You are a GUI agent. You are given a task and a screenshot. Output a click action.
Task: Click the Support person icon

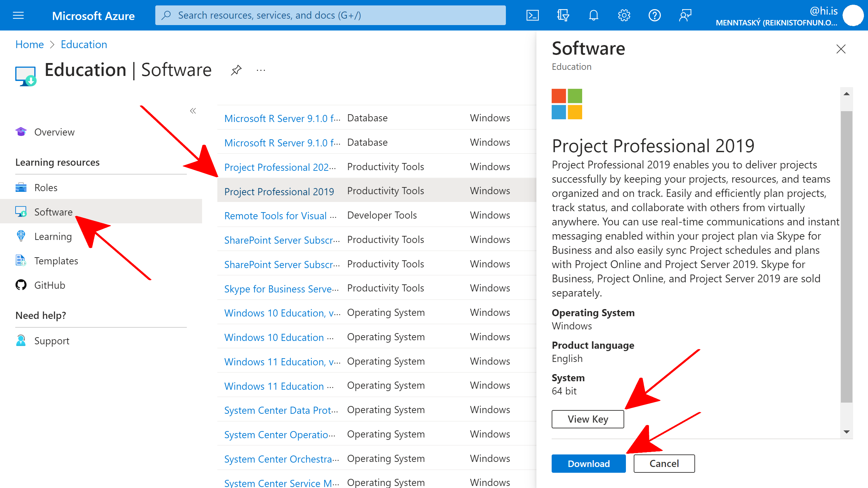(21, 340)
